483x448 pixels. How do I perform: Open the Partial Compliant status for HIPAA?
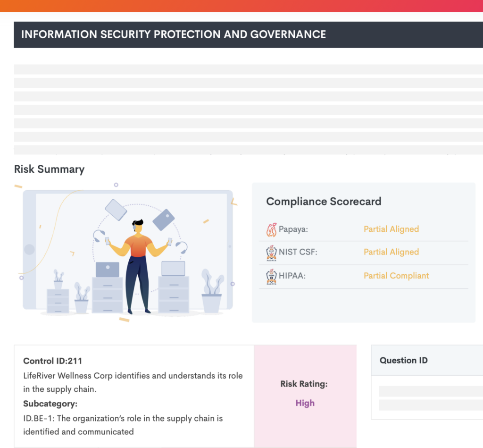[396, 275]
